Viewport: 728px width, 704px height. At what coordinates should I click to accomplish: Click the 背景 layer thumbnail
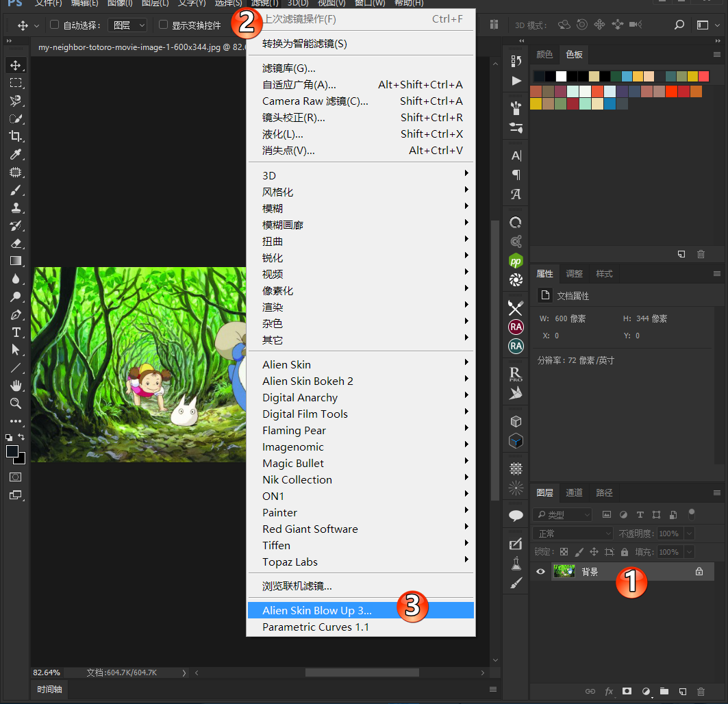coord(564,572)
